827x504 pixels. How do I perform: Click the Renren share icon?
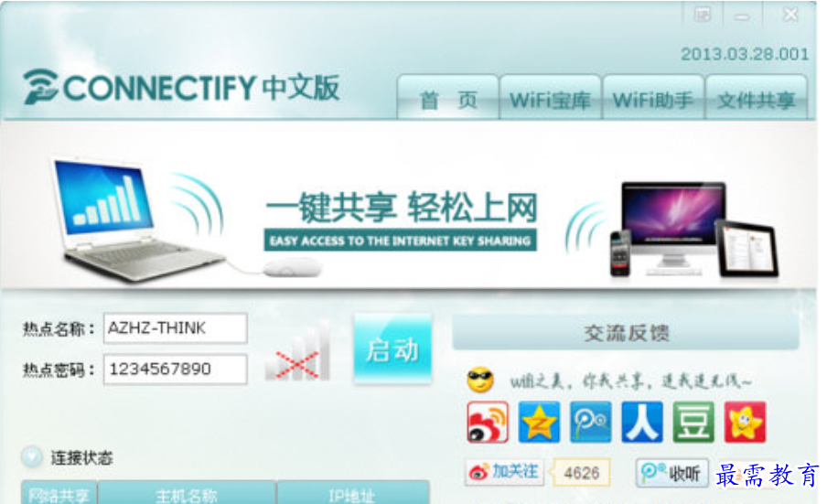pos(642,422)
